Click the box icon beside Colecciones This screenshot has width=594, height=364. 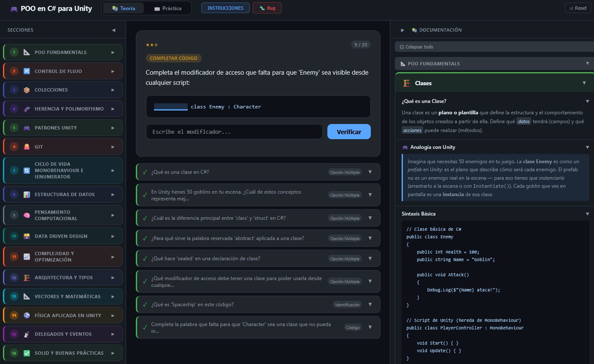coord(27,90)
